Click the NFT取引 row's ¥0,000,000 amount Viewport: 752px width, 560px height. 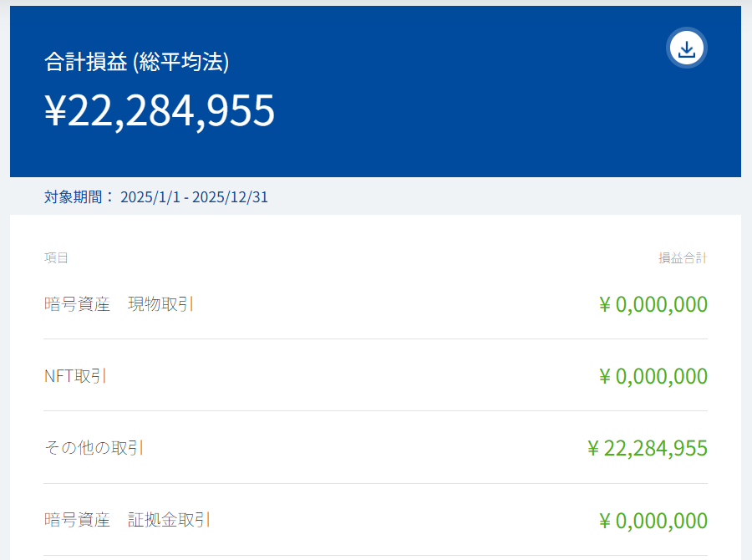coord(653,376)
